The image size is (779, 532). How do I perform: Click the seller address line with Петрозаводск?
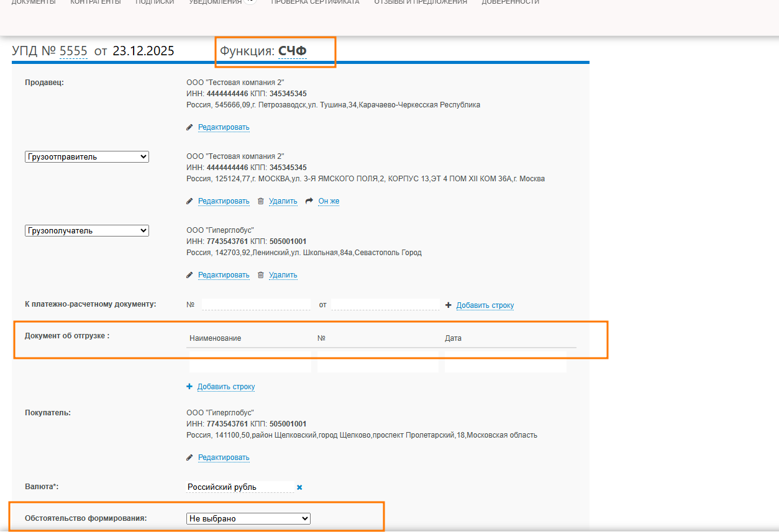click(x=333, y=105)
